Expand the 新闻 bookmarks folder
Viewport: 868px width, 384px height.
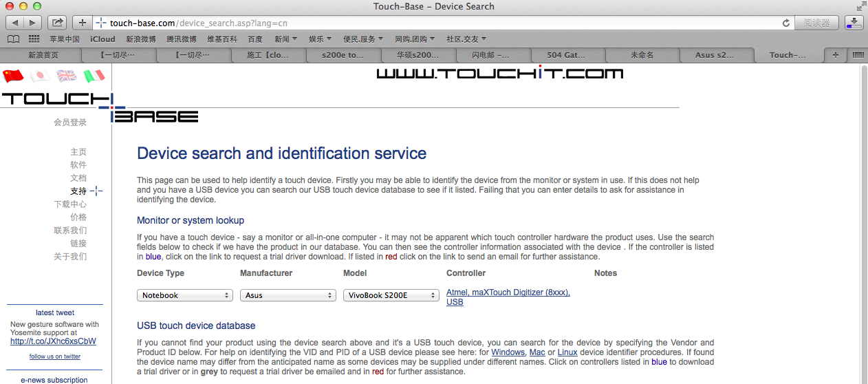285,39
